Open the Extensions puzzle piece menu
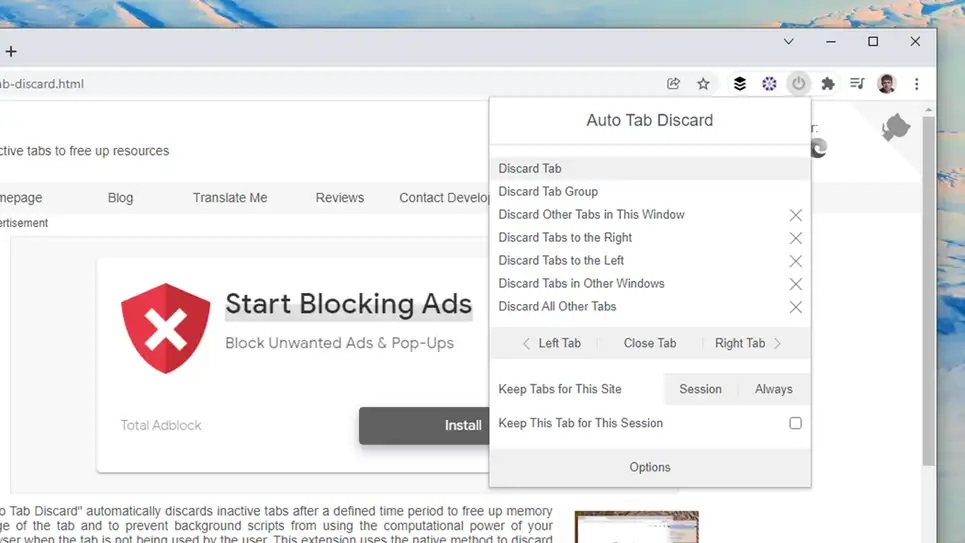This screenshot has height=543, width=965. 828,84
